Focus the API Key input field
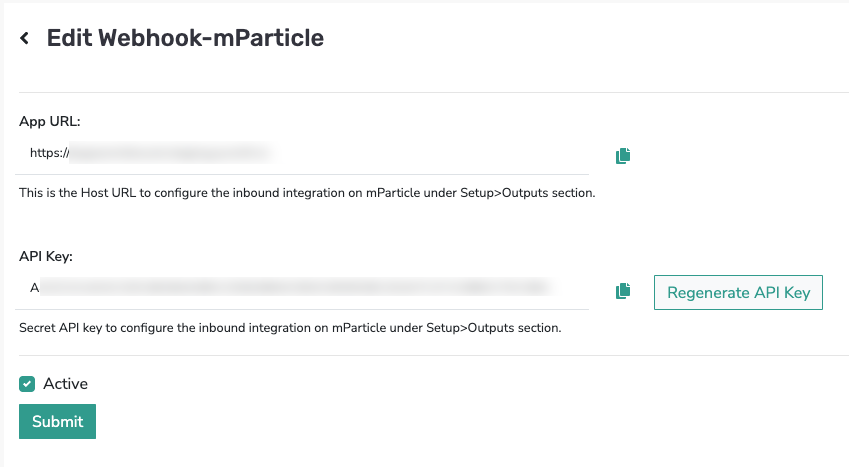 pyautogui.click(x=302, y=288)
